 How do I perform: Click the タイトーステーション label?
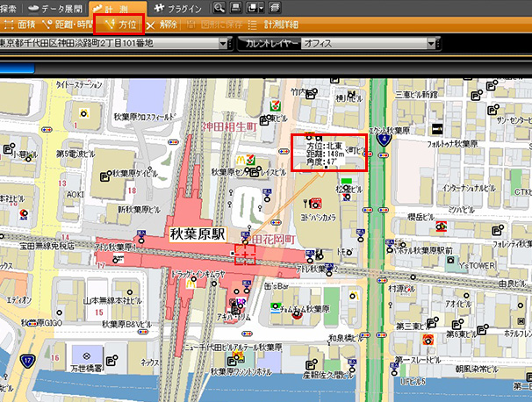pyautogui.click(x=79, y=85)
